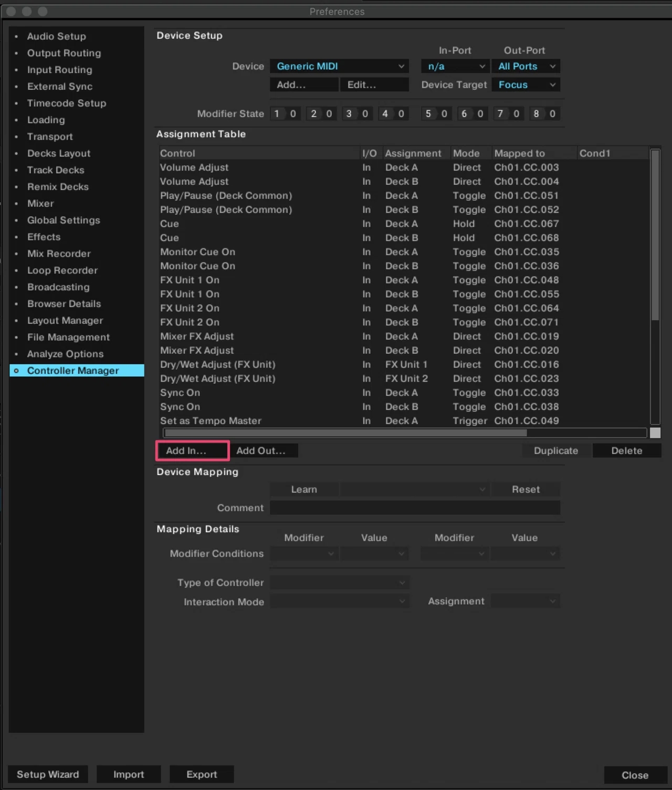Open Decks Layout settings

click(x=59, y=153)
